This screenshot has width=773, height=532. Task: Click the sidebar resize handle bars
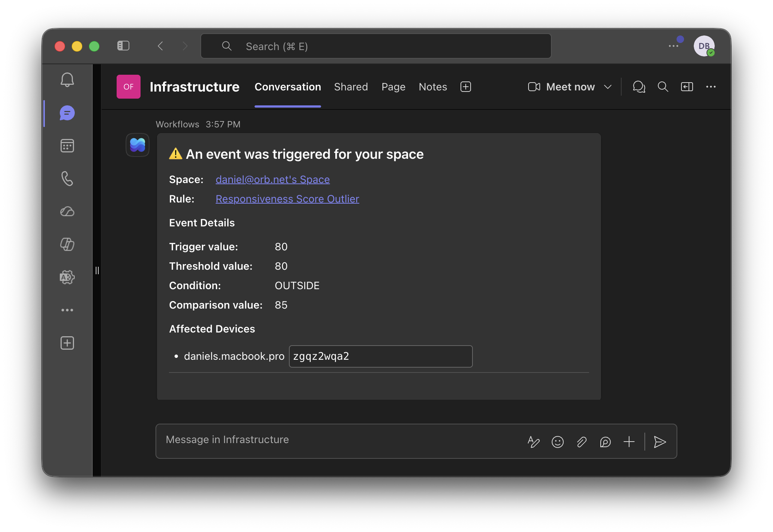pos(97,270)
